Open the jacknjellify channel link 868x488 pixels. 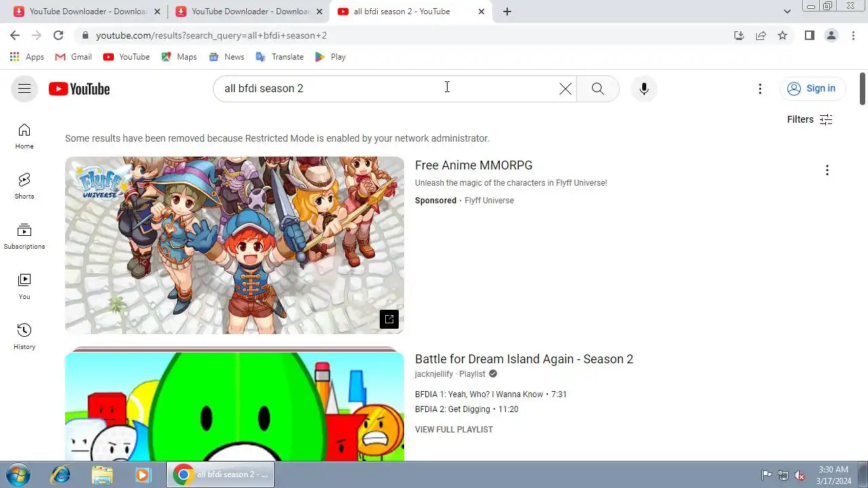point(434,374)
